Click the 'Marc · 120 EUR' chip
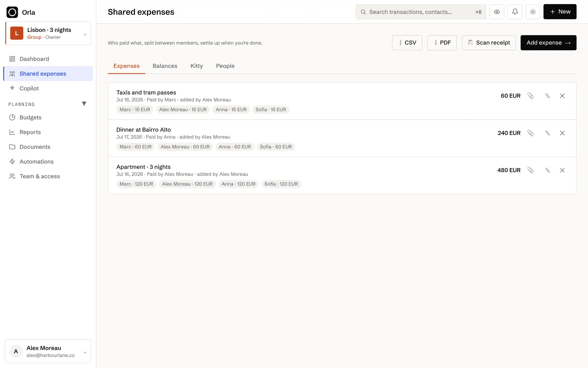This screenshot has width=588, height=368. coord(136,184)
